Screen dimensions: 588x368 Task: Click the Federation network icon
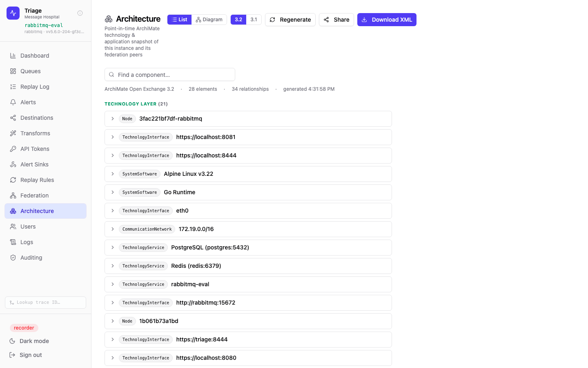[x=13, y=195]
